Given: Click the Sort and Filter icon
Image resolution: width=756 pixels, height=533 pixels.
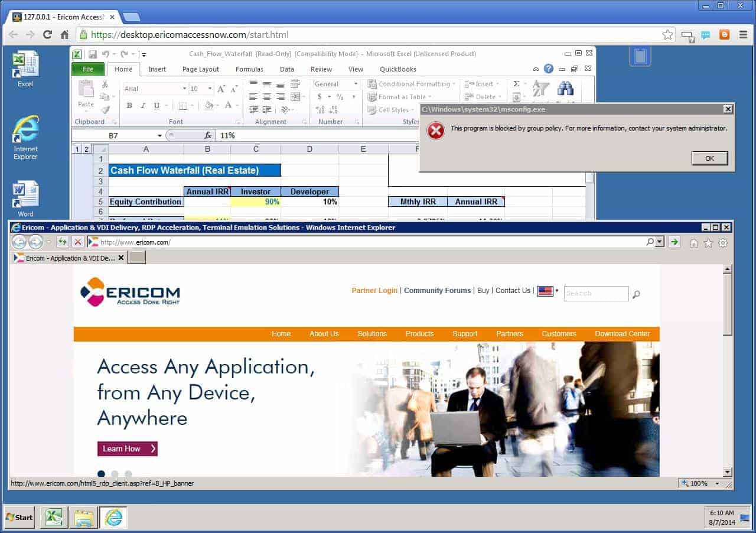Looking at the screenshot, I should [541, 89].
